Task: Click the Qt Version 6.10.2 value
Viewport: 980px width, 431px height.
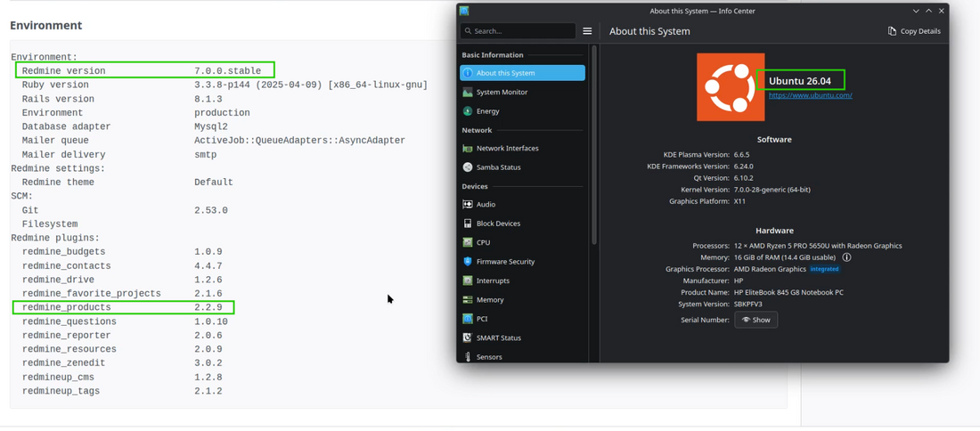Action: (743, 177)
